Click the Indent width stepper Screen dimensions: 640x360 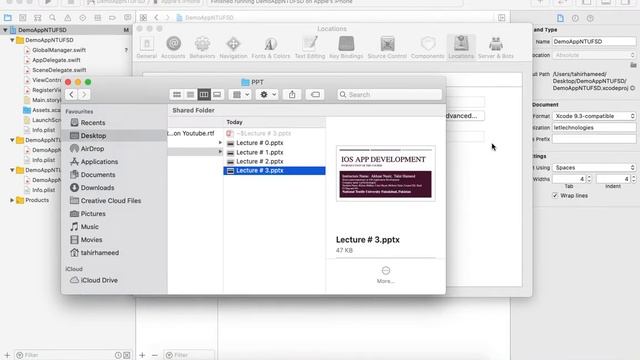click(633, 179)
